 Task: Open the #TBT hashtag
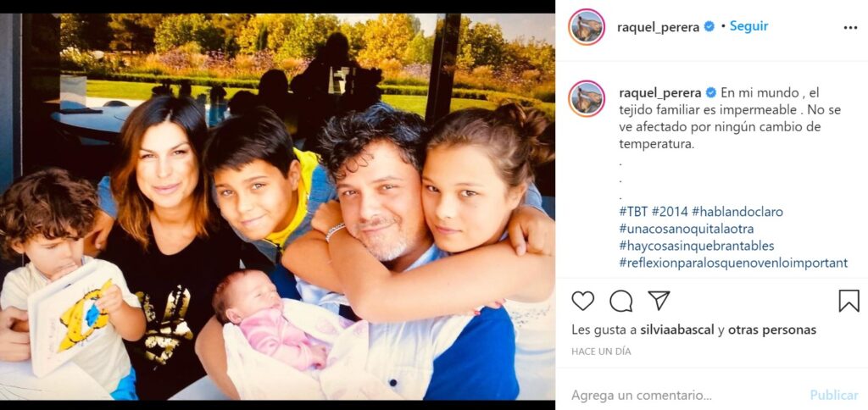(633, 212)
